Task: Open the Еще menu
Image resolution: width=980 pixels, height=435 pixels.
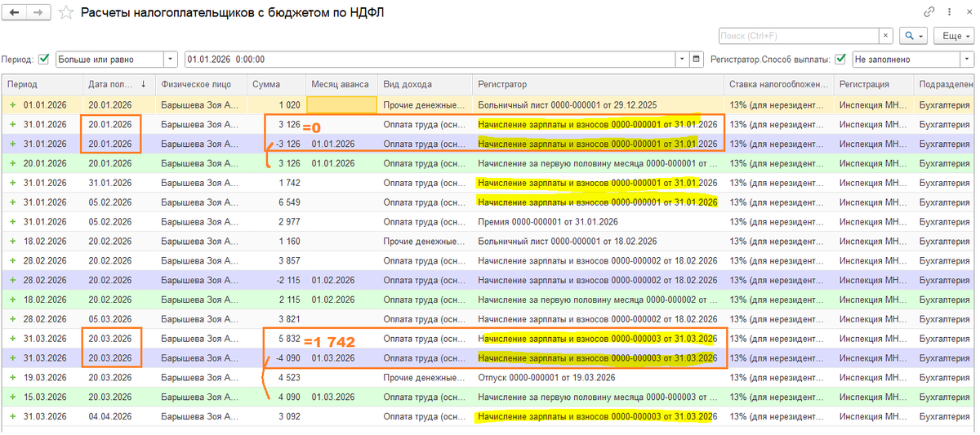Action: (953, 36)
